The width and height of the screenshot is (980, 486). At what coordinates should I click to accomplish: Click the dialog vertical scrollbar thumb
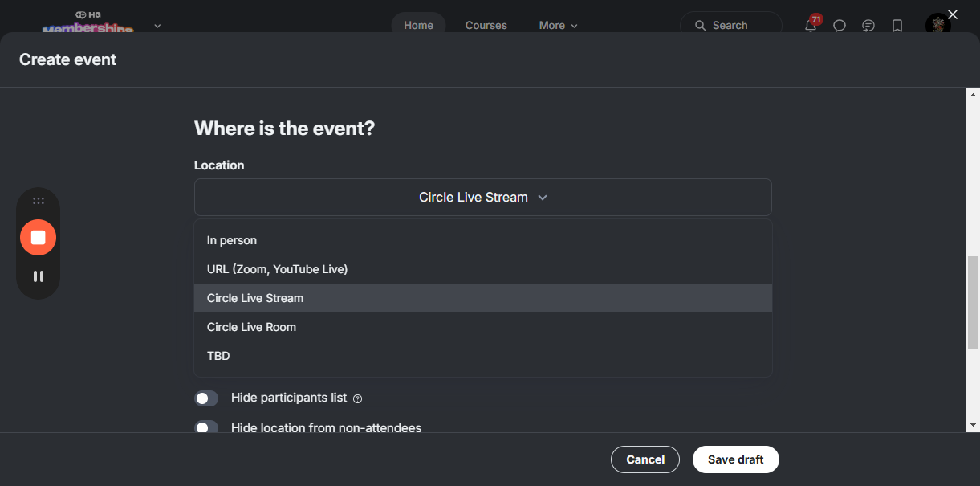click(973, 303)
